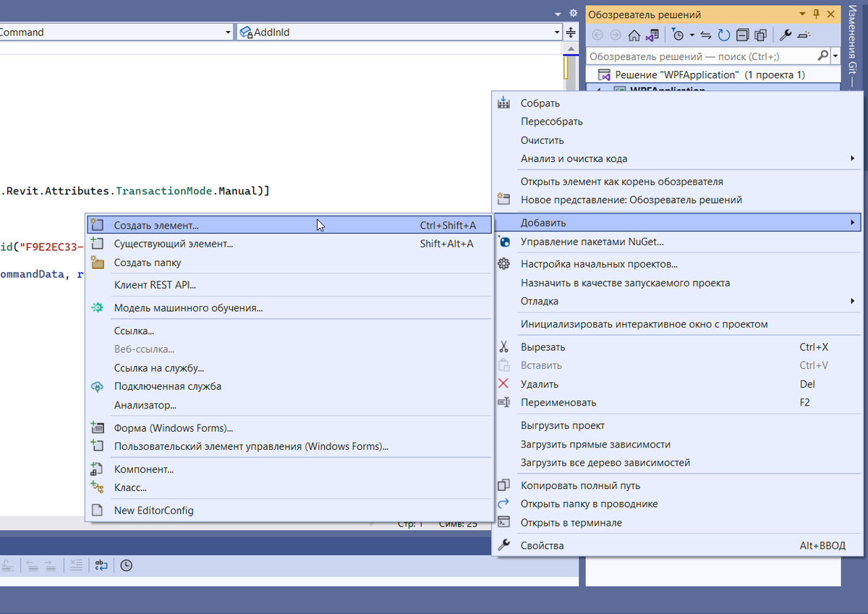The height and width of the screenshot is (614, 868).
Task: Click the terminal icon for Открыть в терминале
Action: click(x=503, y=522)
